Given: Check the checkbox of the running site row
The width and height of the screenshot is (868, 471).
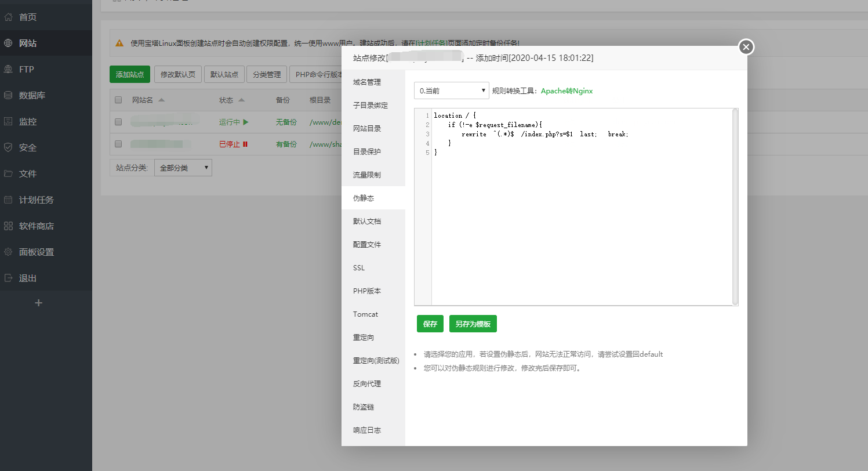Looking at the screenshot, I should [118, 122].
